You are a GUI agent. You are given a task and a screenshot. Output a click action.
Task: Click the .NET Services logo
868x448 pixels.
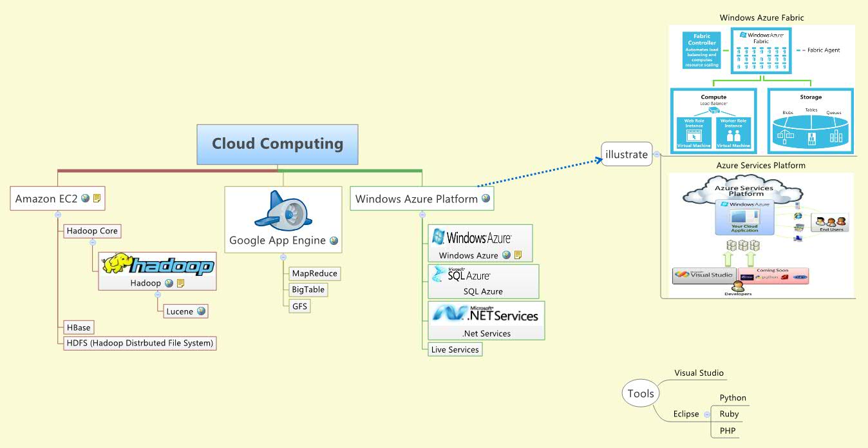pyautogui.click(x=484, y=315)
